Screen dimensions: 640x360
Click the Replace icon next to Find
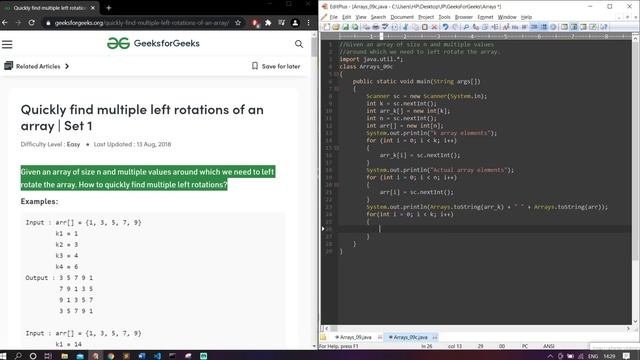(476, 27)
